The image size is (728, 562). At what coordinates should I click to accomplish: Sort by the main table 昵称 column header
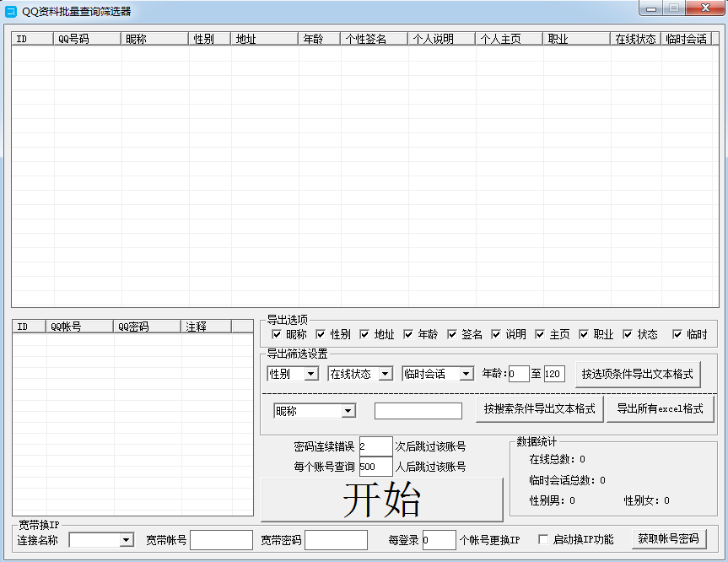pos(154,39)
